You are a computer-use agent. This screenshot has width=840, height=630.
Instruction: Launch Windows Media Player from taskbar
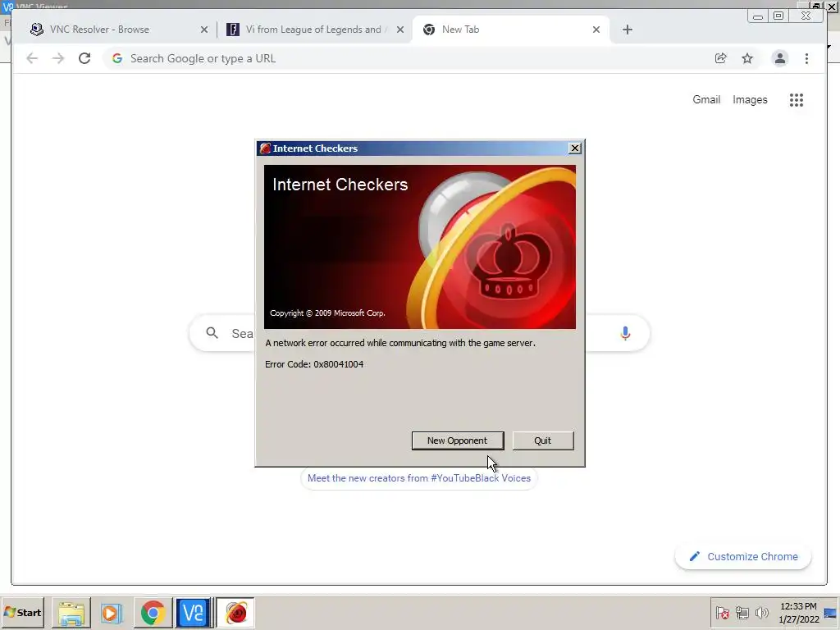112,613
